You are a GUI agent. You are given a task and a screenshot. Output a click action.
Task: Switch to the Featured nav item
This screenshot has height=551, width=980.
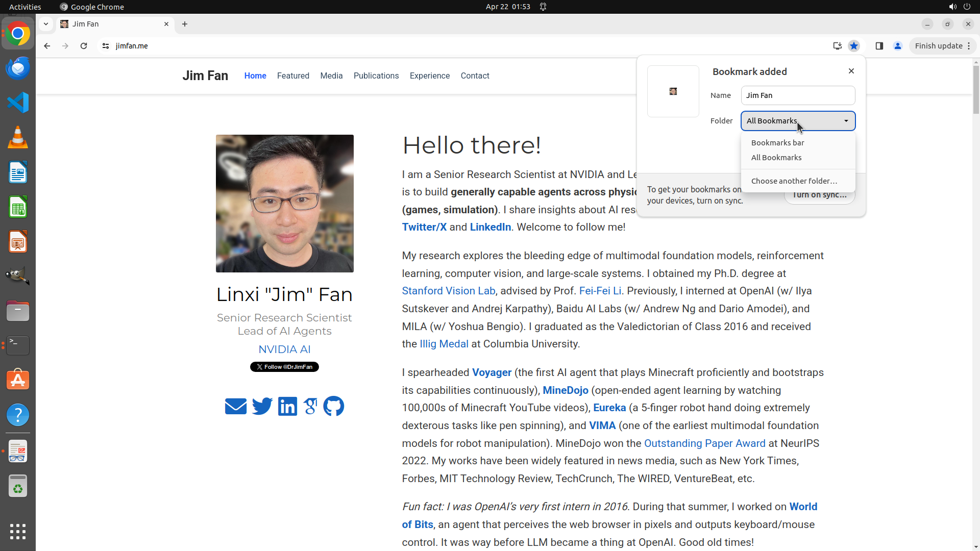(x=293, y=76)
